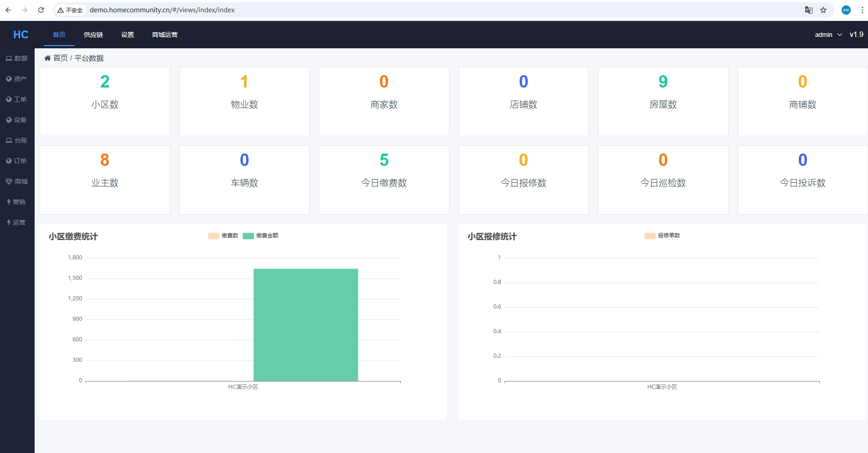Reload the page with the refresh icon
The height and width of the screenshot is (453, 868).
point(41,10)
